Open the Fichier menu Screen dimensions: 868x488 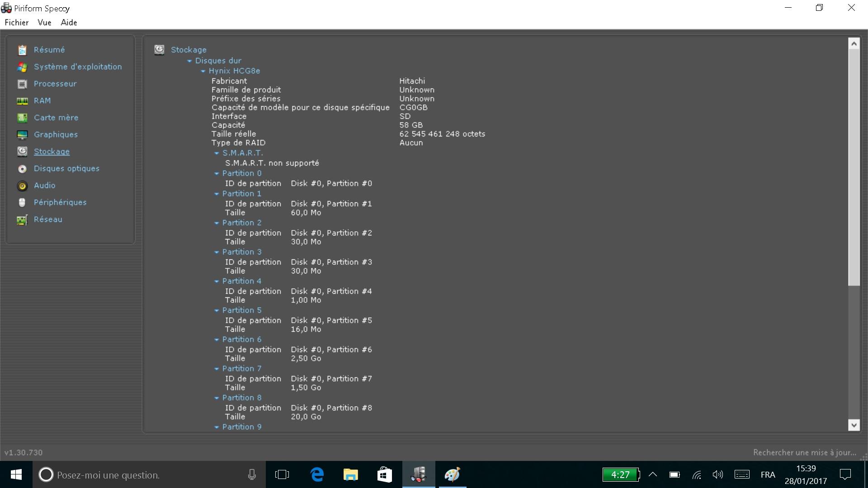click(x=17, y=23)
